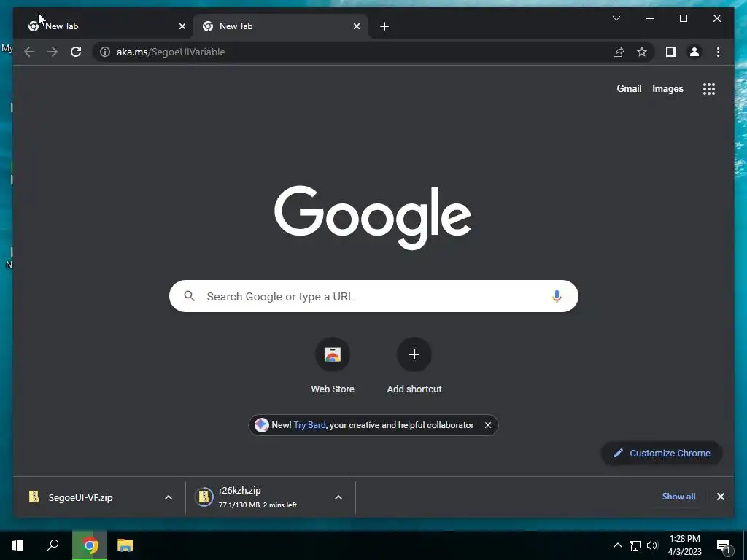
Task: Open Customize Chrome
Action: (x=662, y=454)
